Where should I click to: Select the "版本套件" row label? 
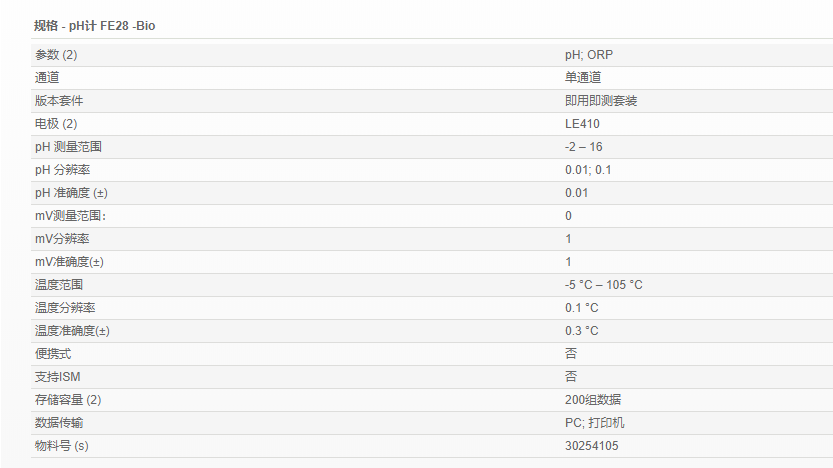coord(59,101)
